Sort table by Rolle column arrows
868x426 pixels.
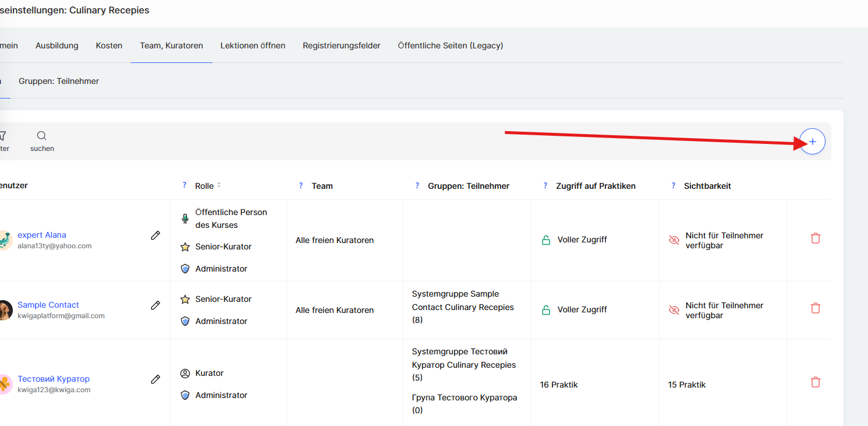click(219, 186)
